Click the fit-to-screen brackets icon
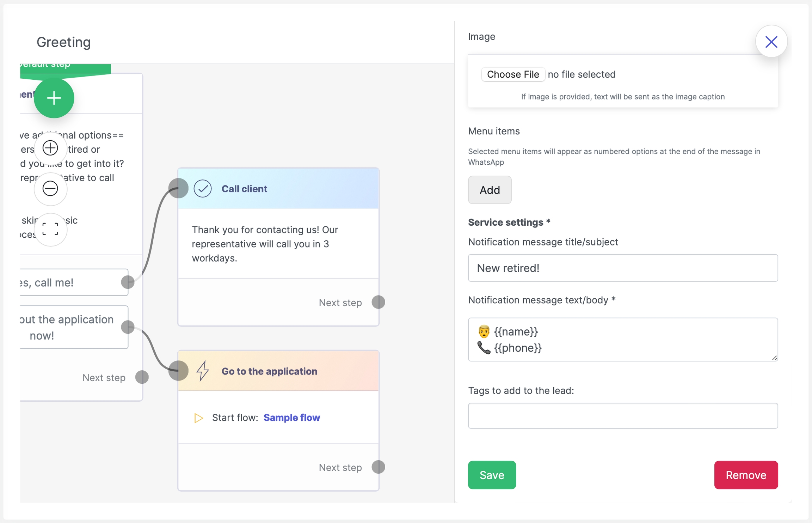Image resolution: width=812 pixels, height=523 pixels. click(x=50, y=229)
